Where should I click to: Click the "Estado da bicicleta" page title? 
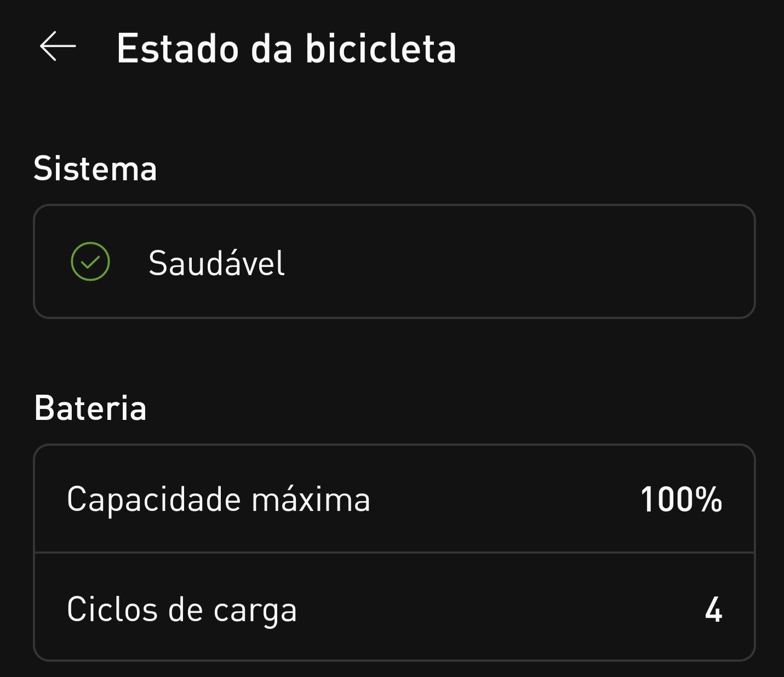(x=286, y=49)
